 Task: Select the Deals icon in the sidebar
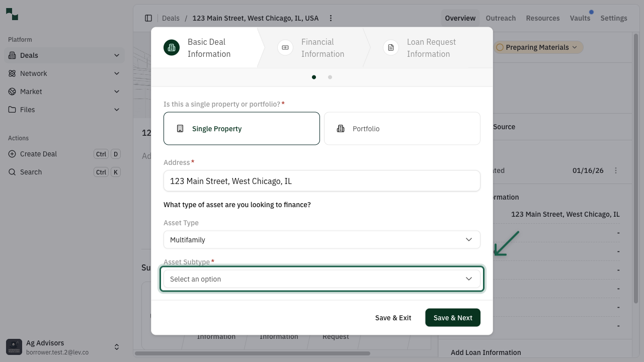(x=11, y=55)
